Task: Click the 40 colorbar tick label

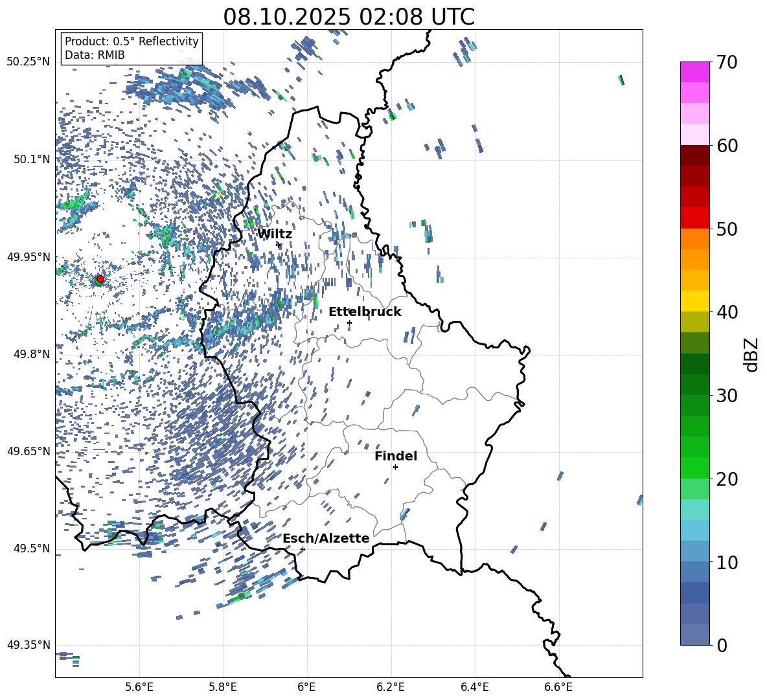Action: 727,312
